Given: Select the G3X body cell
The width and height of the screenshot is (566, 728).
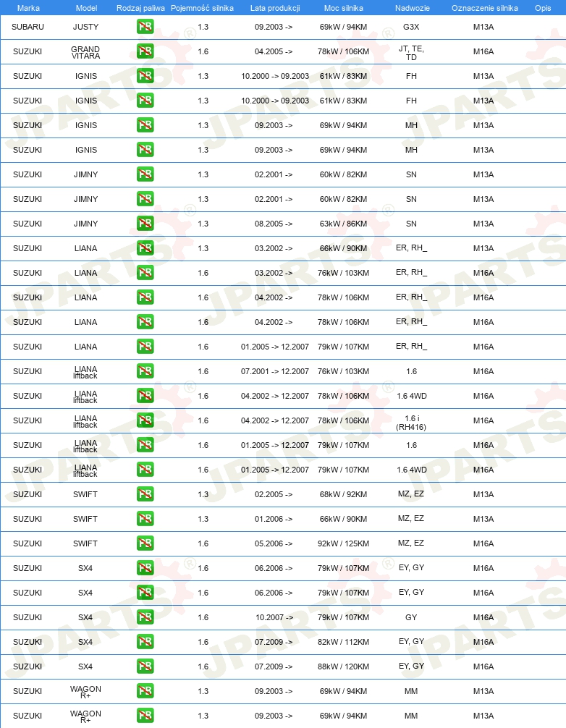Looking at the screenshot, I should (x=411, y=27).
